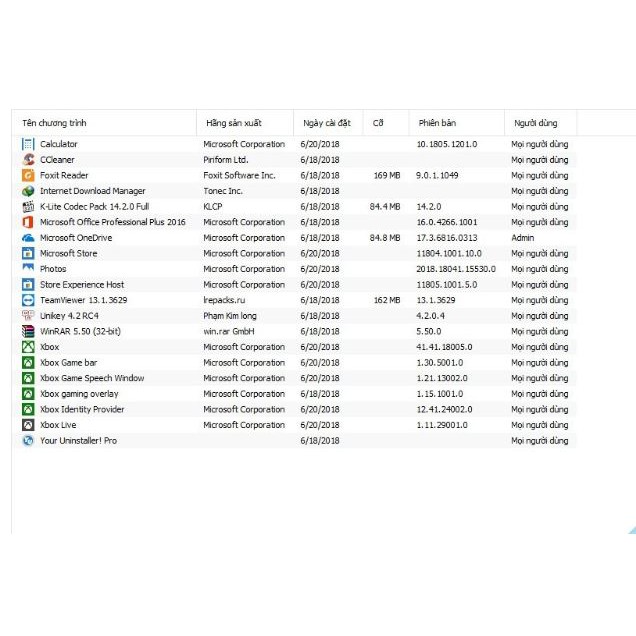
Task: Click version 10.1805.1201.0 cell
Action: point(447,144)
